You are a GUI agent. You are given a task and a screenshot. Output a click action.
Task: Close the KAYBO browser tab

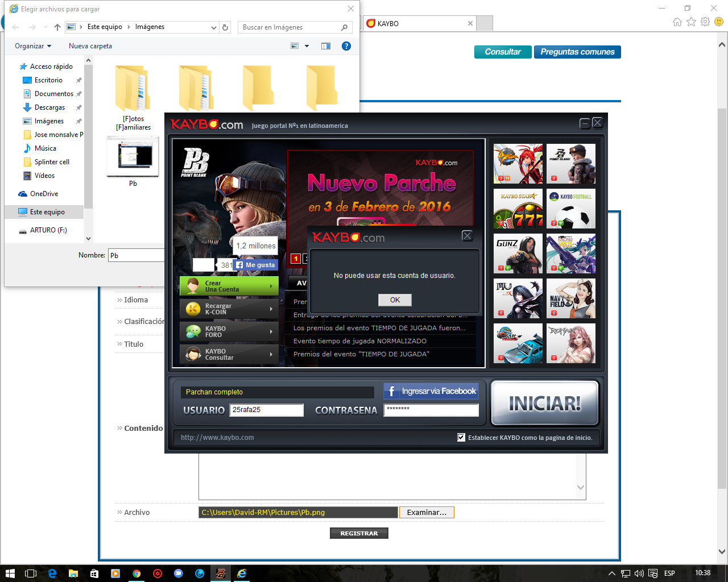[470, 23]
